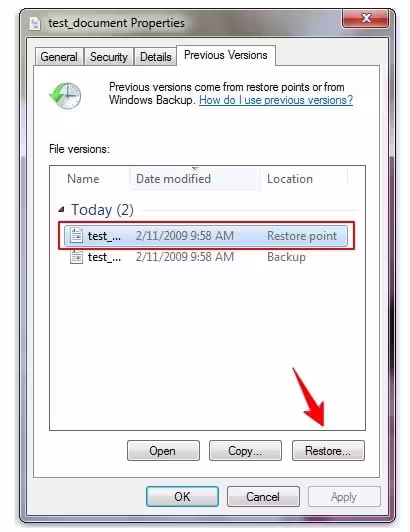410x532 pixels.
Task: Open the Details tab
Action: point(155,57)
